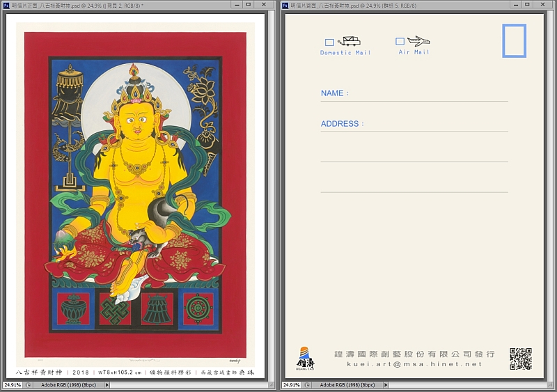The height and width of the screenshot is (392, 557).
Task: Click the ADDRESS : label on the postcard
Action: 342,124
